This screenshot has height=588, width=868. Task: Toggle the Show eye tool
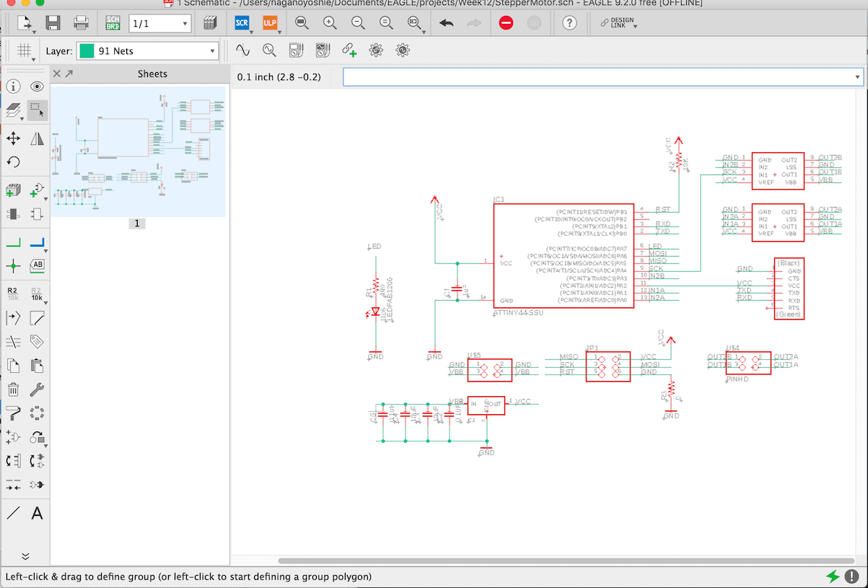[x=37, y=87]
